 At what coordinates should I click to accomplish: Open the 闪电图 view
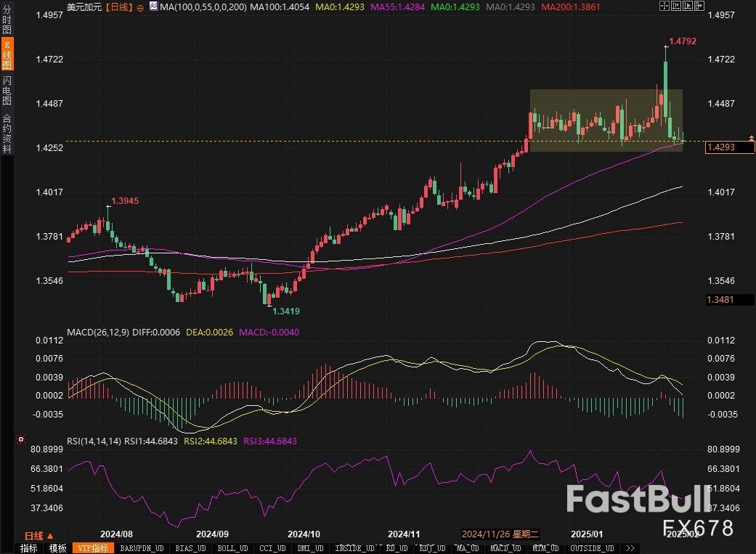click(x=7, y=89)
